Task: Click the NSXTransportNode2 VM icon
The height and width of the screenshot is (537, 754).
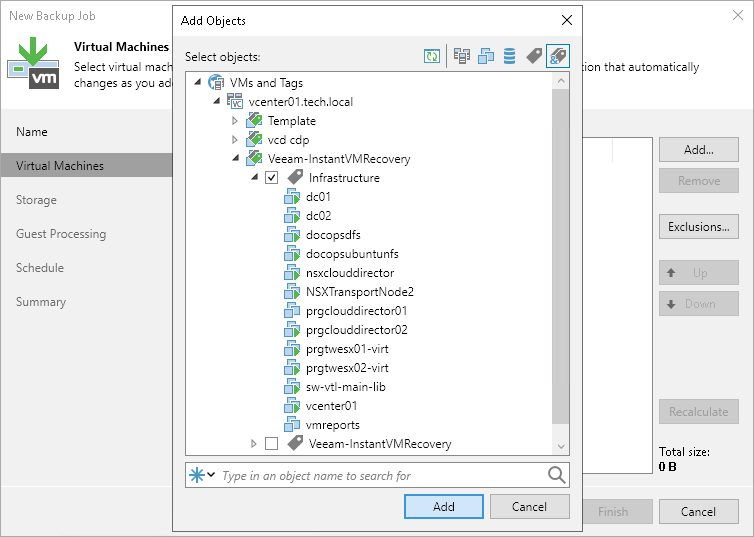Action: click(292, 292)
